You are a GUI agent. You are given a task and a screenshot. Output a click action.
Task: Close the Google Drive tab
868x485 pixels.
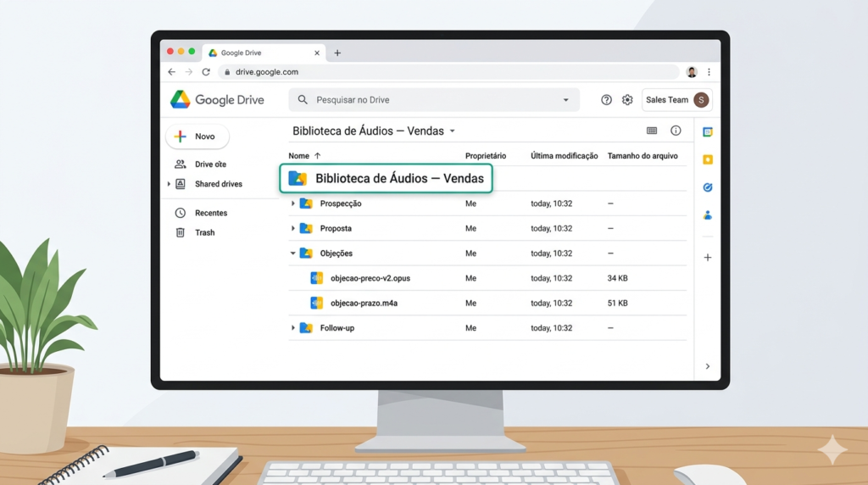317,53
